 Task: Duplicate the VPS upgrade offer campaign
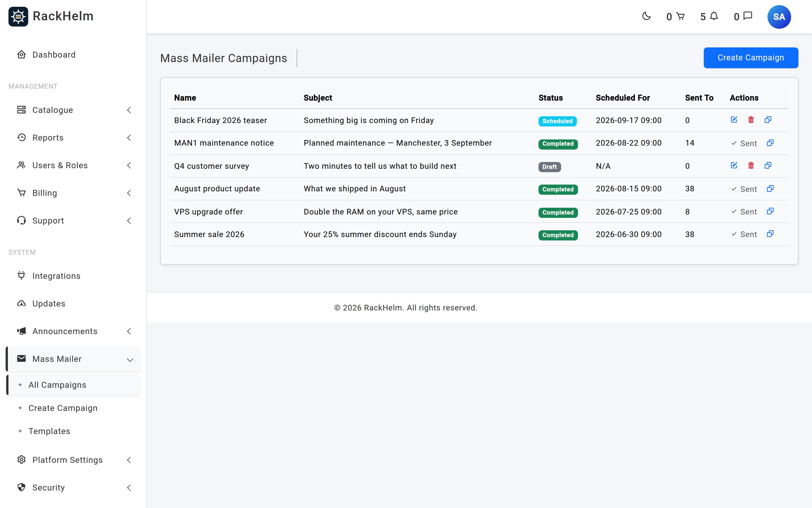pos(770,211)
